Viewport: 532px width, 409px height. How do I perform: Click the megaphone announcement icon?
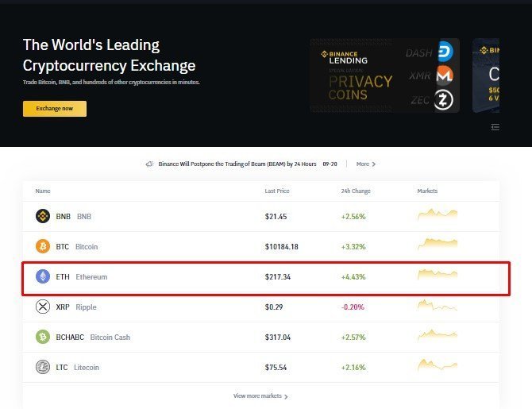(x=149, y=164)
